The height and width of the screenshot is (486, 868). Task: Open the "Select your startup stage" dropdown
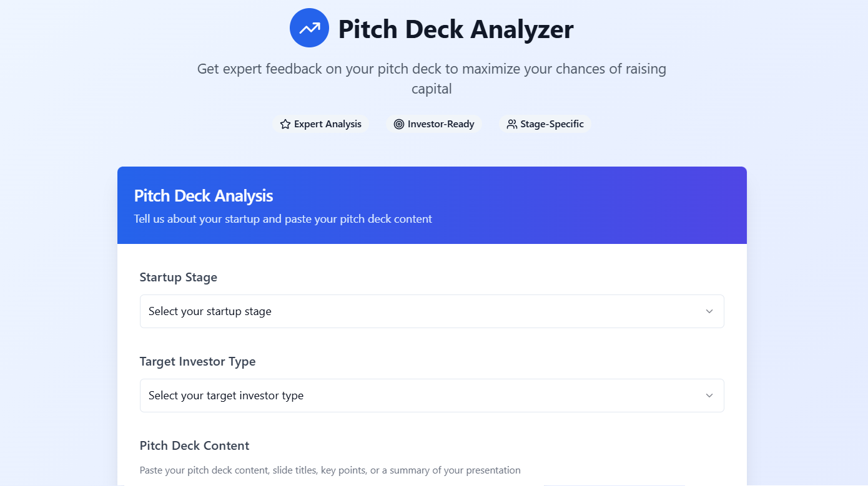pyautogui.click(x=431, y=311)
